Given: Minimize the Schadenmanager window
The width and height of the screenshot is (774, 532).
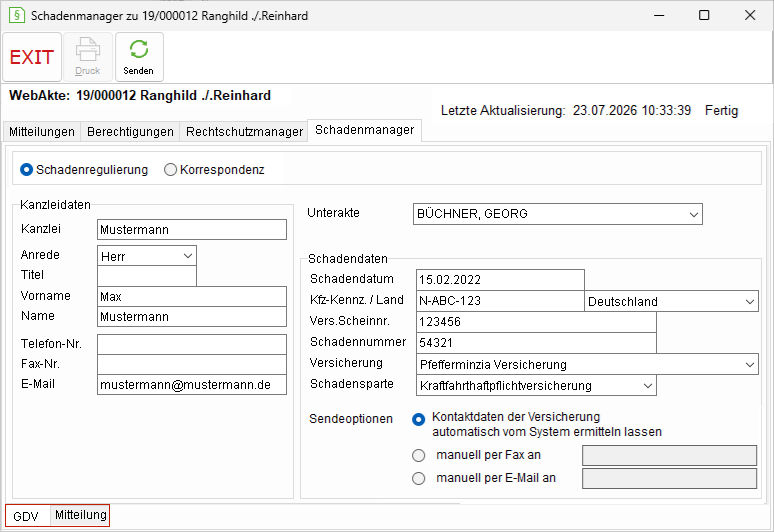Looking at the screenshot, I should [659, 15].
